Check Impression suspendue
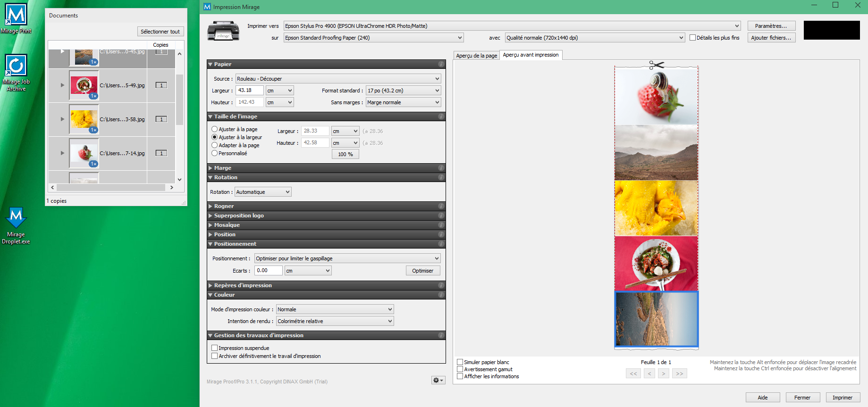 (x=214, y=348)
